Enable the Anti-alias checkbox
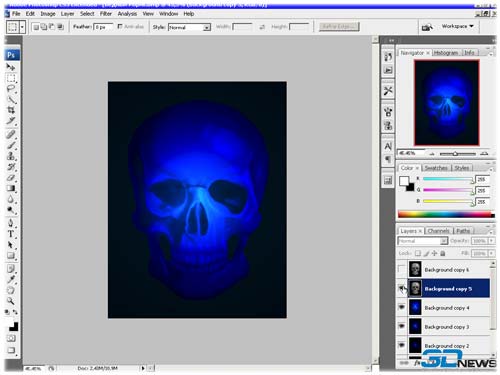This screenshot has height=375, width=500. tap(120, 26)
